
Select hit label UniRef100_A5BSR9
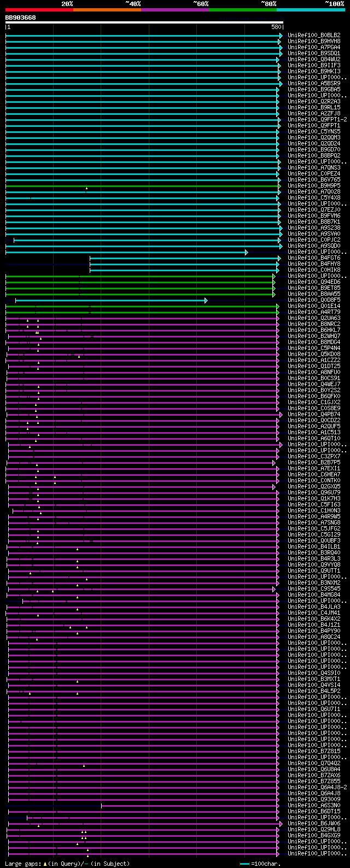pos(314,83)
